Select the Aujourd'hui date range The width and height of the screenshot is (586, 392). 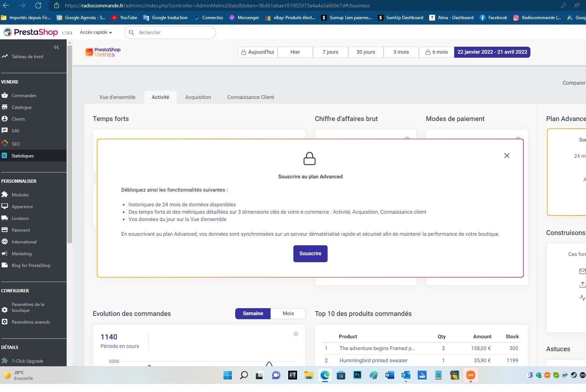pos(258,52)
